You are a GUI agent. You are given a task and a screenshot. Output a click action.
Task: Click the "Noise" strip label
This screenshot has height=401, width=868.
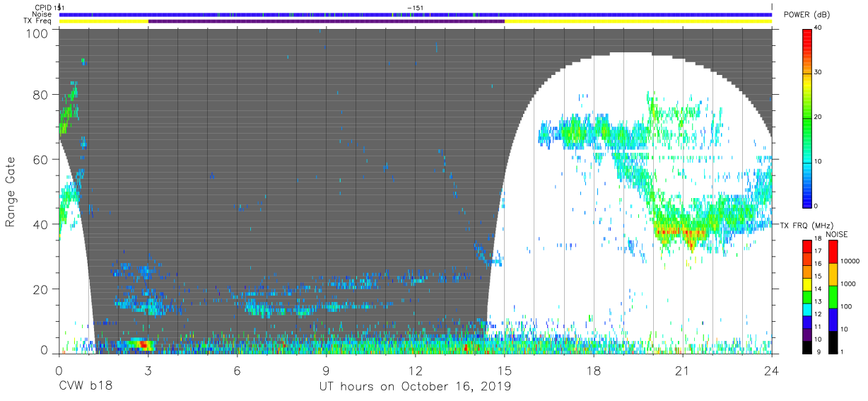coord(42,14)
